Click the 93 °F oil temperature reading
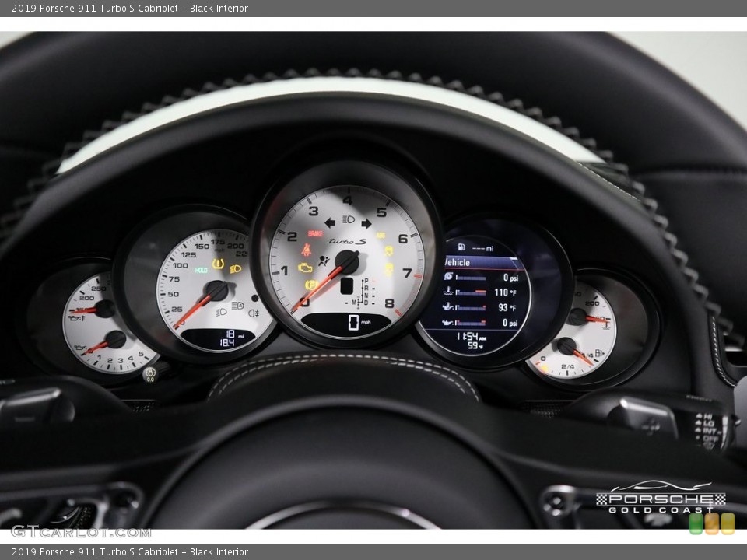Viewport: 747px width, 560px height. click(507, 308)
